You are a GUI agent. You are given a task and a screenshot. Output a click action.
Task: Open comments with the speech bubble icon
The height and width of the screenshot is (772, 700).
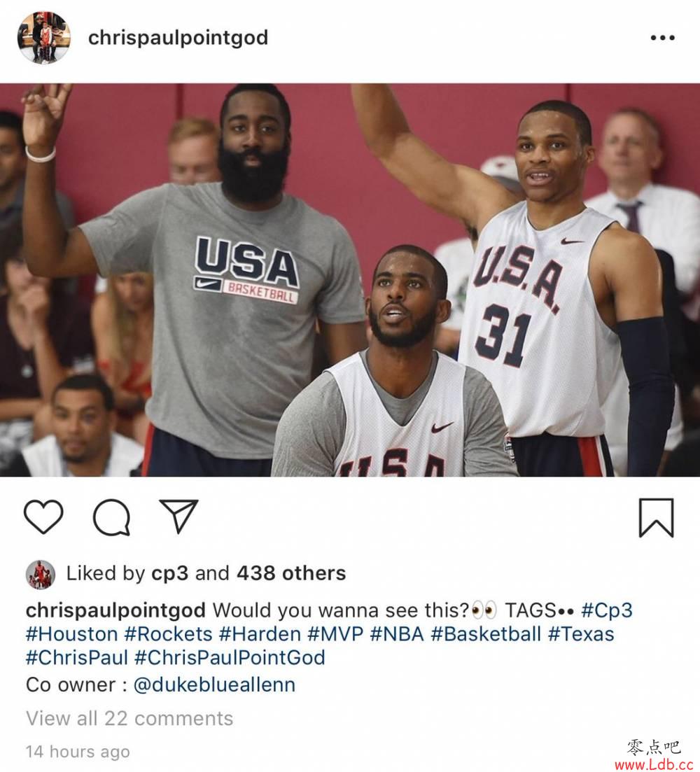112,517
